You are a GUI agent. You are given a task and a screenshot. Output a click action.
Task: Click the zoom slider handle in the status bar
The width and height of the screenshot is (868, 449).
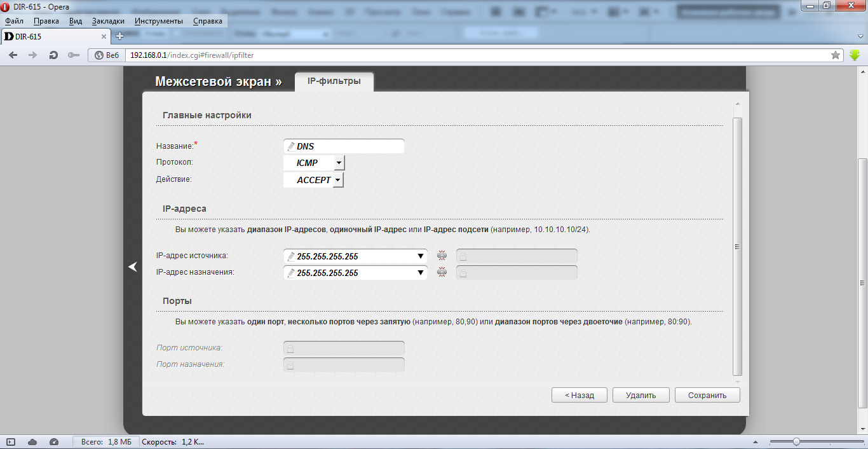coord(796,441)
